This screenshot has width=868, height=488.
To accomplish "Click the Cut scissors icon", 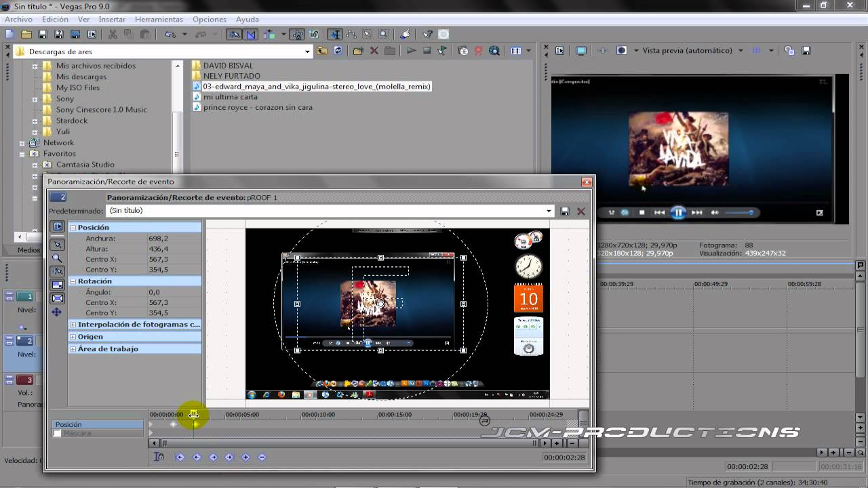I will tap(113, 34).
